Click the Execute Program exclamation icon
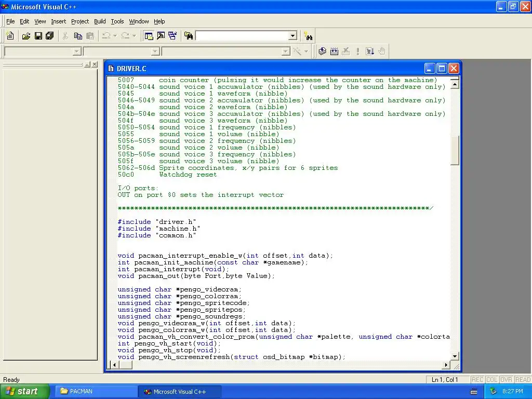This screenshot has height=399, width=532. [x=357, y=51]
